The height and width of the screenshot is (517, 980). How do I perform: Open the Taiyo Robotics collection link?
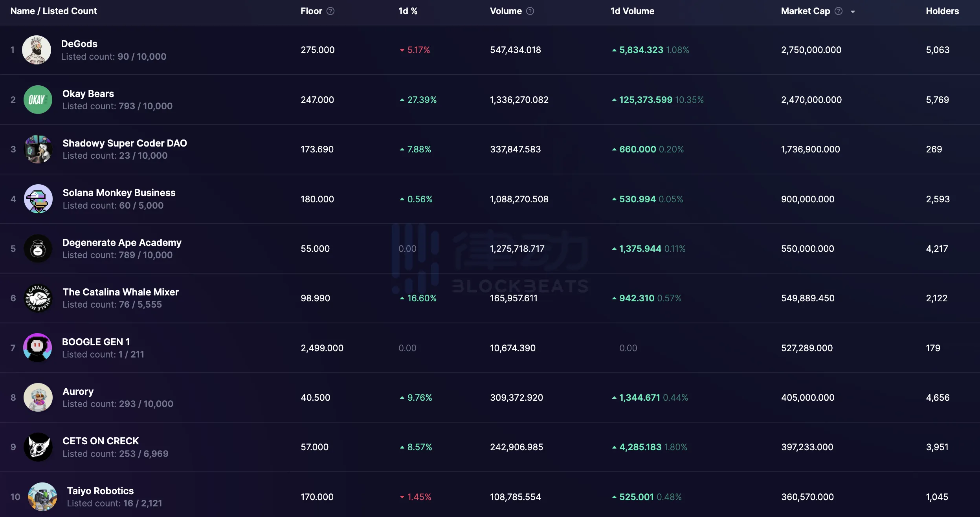100,491
